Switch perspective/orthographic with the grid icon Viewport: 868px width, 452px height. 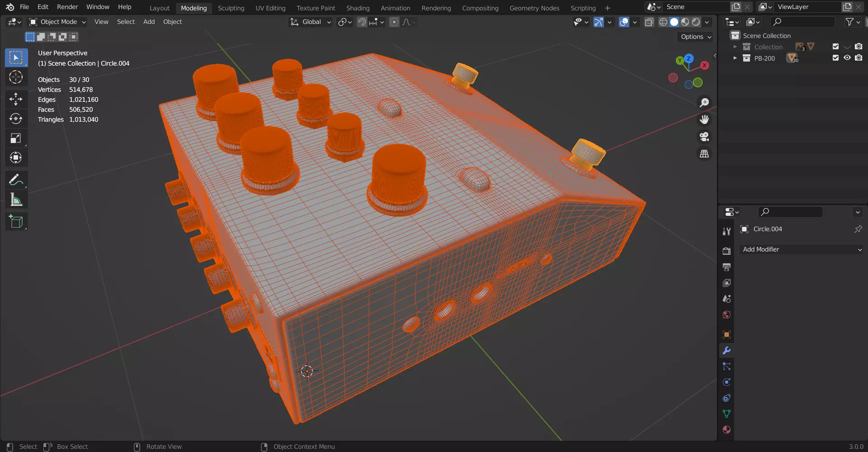(704, 154)
